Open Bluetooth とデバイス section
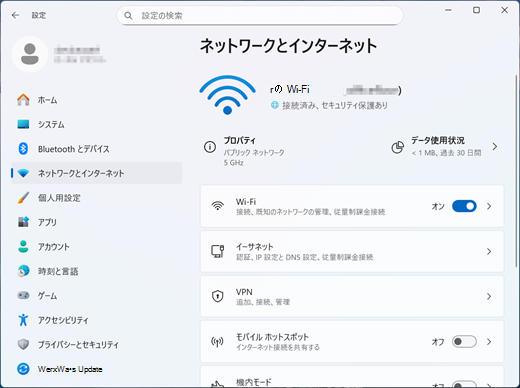The width and height of the screenshot is (520, 388). click(97, 149)
